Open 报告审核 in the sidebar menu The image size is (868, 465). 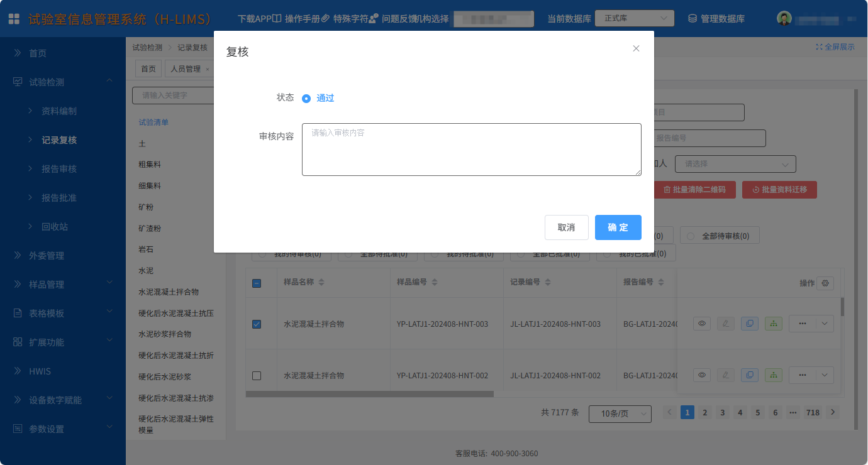coord(59,169)
